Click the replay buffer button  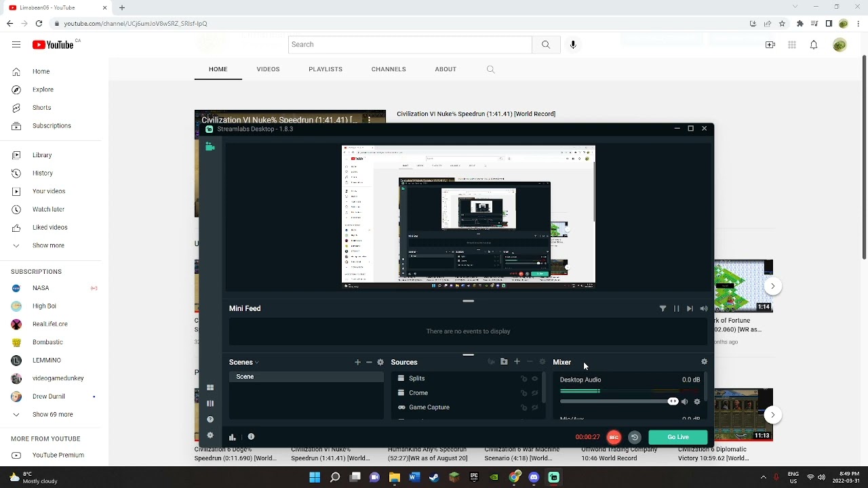[x=635, y=437]
